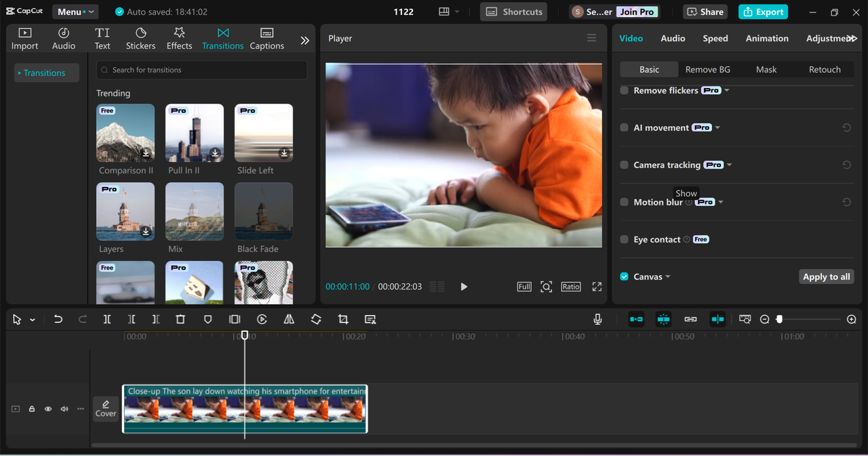Viewport: 868px width, 456px height.
Task: Open the Player hamburger menu
Action: click(592, 39)
